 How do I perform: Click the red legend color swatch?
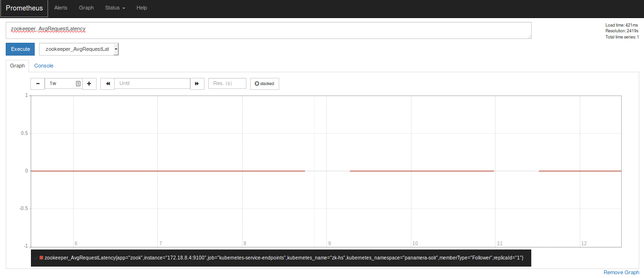pyautogui.click(x=41, y=258)
